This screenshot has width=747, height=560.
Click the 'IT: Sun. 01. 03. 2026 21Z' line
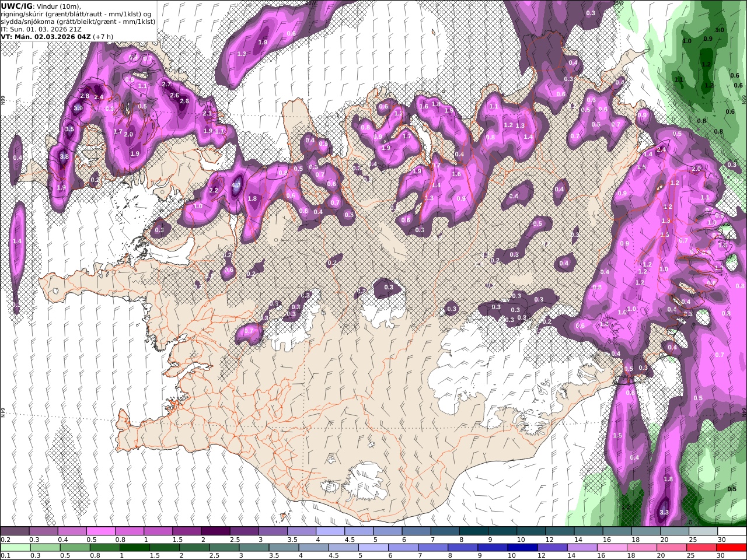[x=42, y=29]
